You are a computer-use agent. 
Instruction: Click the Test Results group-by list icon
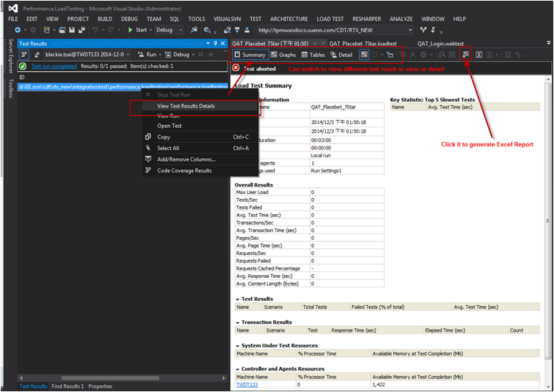(24, 55)
